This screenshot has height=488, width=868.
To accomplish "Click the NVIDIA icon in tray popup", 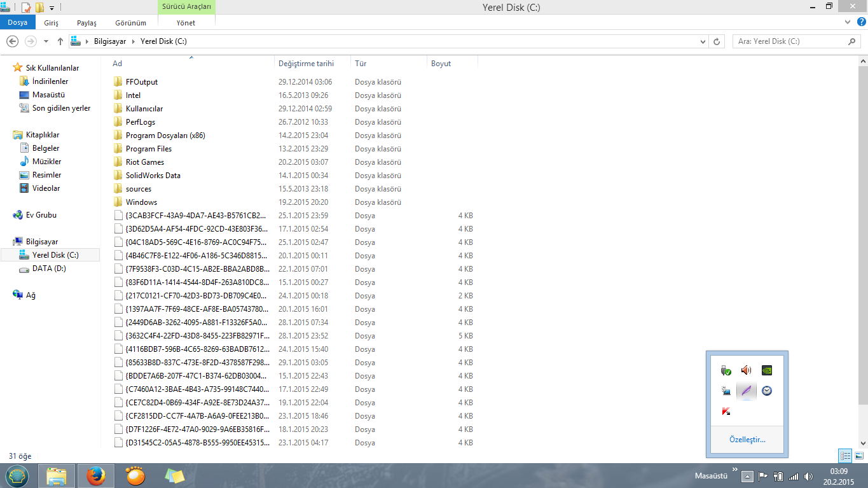I will (767, 370).
